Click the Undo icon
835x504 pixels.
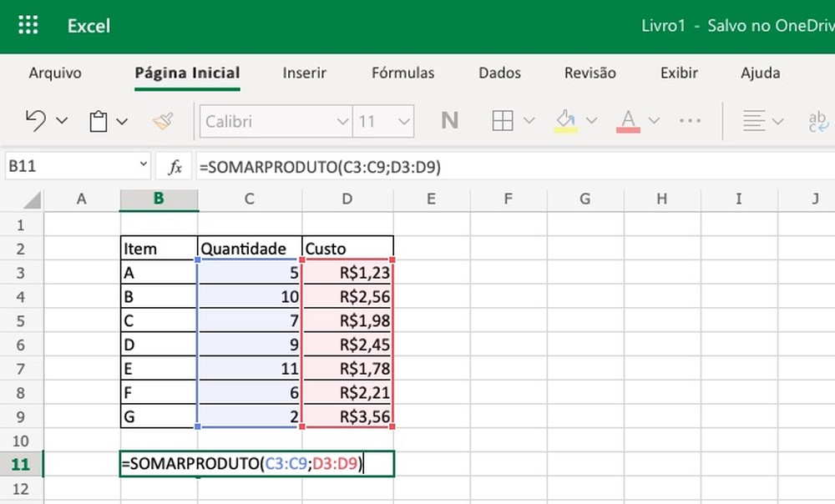click(x=35, y=120)
